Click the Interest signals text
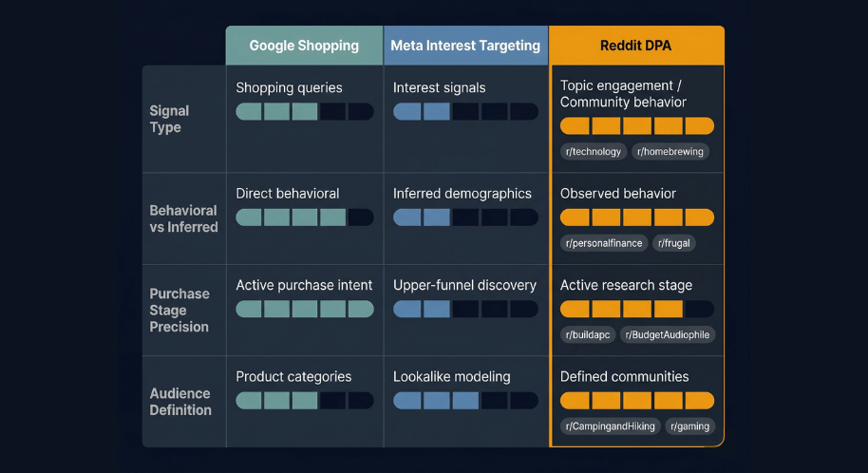 click(439, 87)
